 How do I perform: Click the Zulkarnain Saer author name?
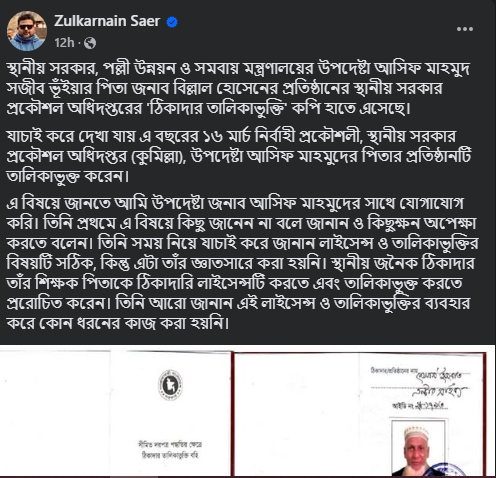[x=107, y=21]
